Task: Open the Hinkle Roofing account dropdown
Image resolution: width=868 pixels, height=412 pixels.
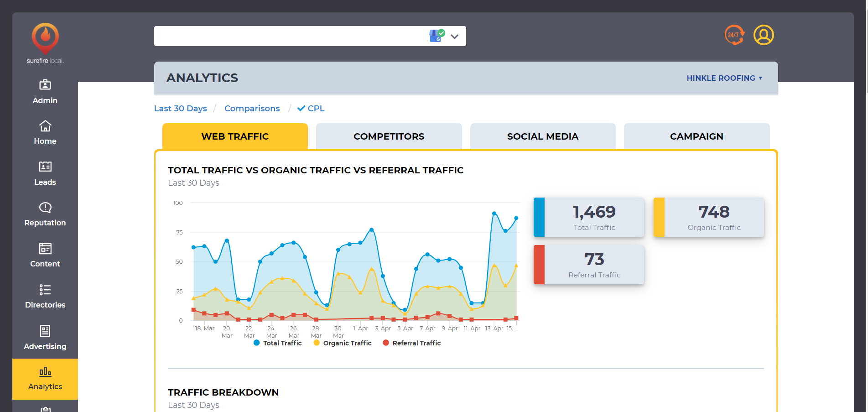Action: coord(724,78)
